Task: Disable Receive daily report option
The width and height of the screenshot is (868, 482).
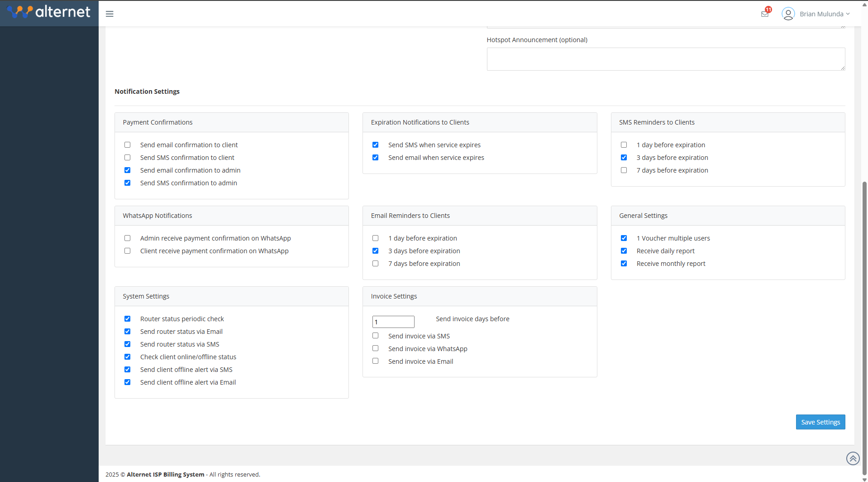Action: 624,251
